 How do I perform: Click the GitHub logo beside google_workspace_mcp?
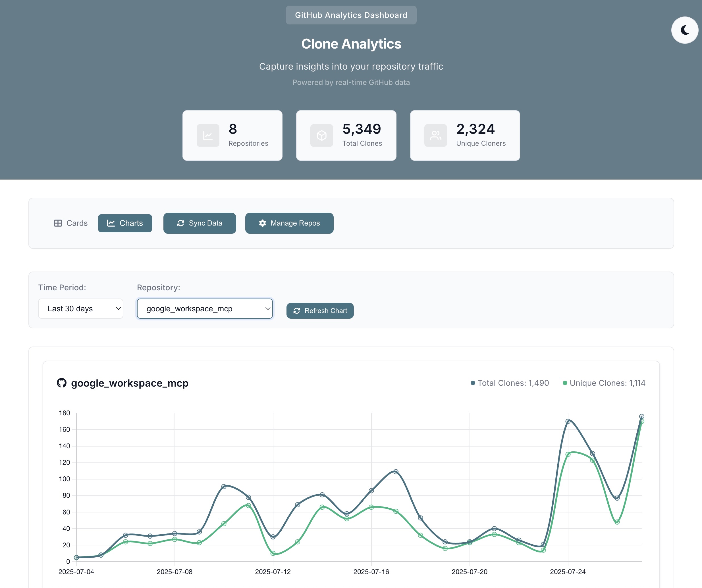61,383
